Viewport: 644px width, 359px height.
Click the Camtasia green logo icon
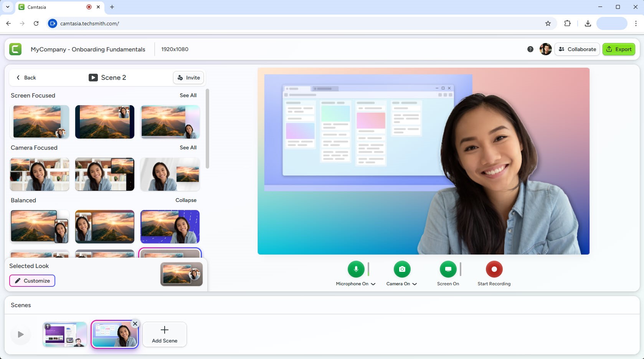tap(15, 49)
